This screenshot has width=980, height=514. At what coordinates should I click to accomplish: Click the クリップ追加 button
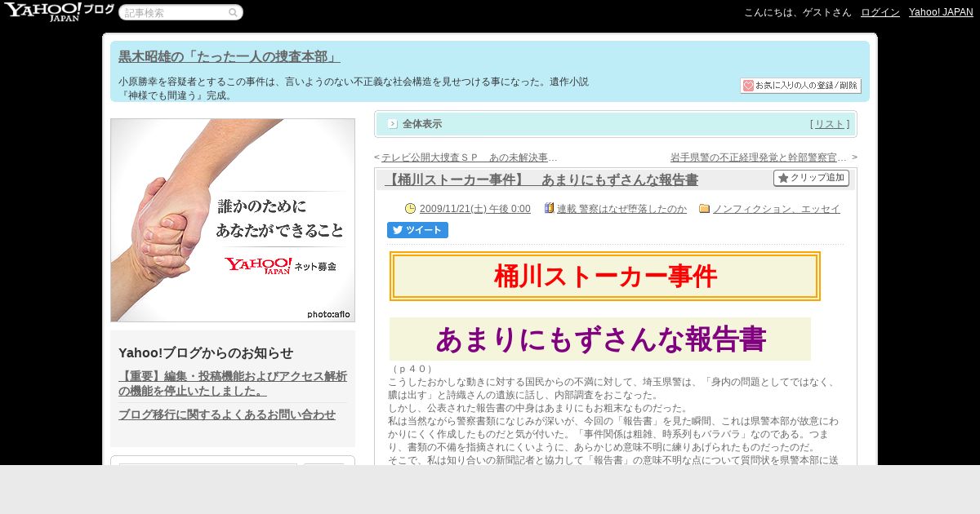click(811, 178)
